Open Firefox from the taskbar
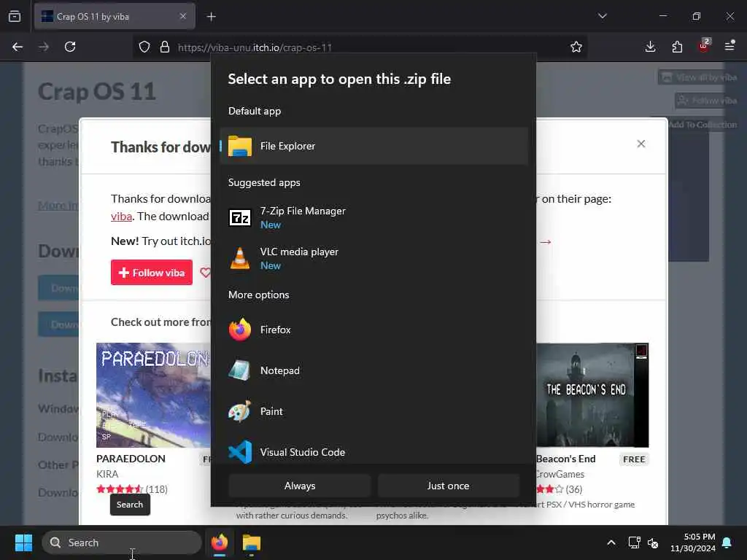This screenshot has height=560, width=747. (x=219, y=542)
